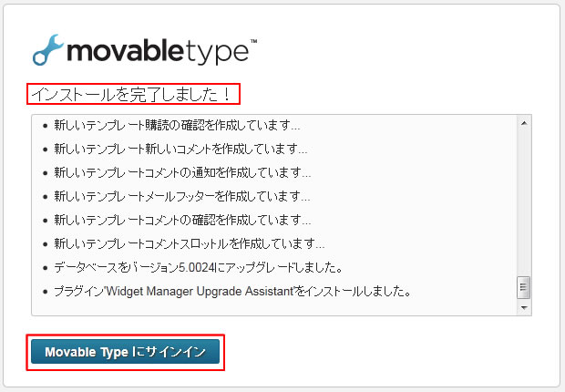Click the bullet before Widget Manager line
Image resolution: width=565 pixels, height=392 pixels.
45,292
